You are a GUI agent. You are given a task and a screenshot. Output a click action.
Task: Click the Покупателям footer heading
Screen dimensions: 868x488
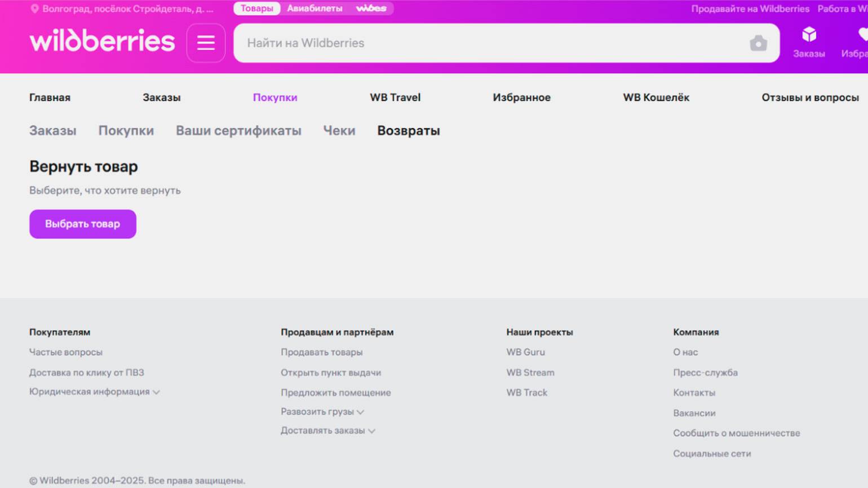point(60,332)
